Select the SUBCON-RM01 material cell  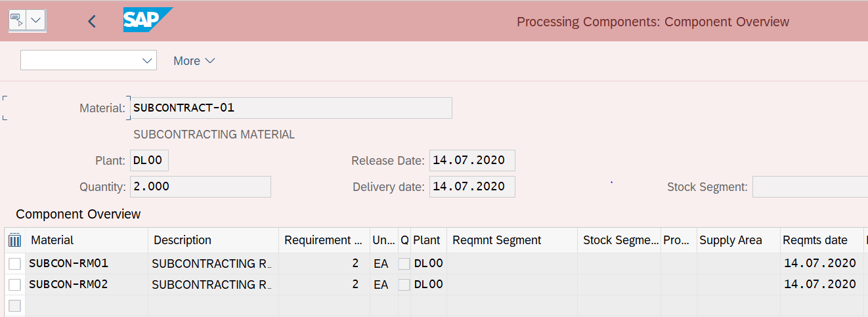tap(69, 264)
